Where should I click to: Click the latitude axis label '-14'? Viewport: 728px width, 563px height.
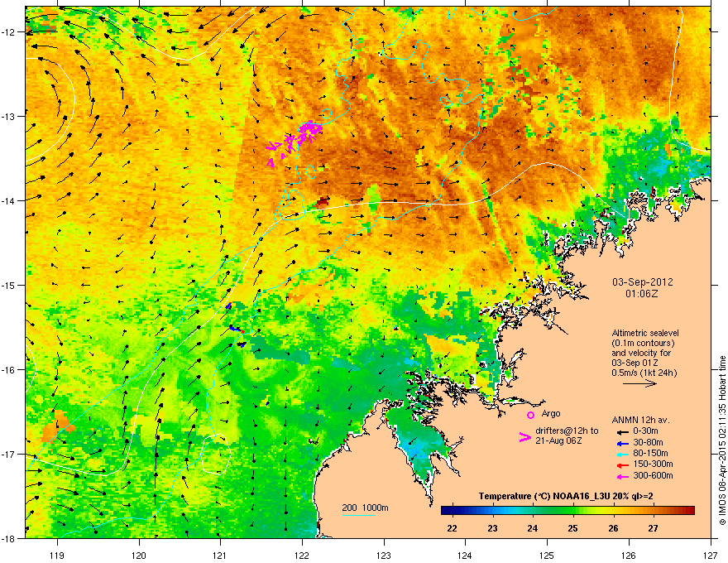click(x=9, y=200)
